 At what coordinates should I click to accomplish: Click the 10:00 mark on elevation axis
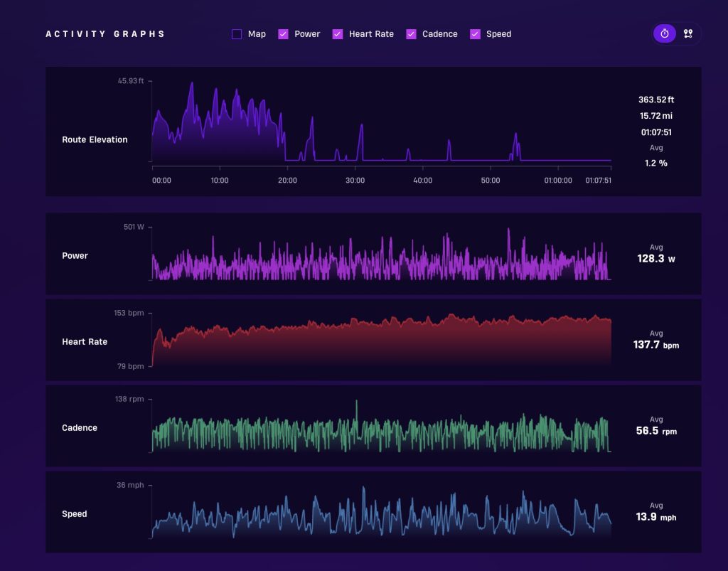(220, 180)
